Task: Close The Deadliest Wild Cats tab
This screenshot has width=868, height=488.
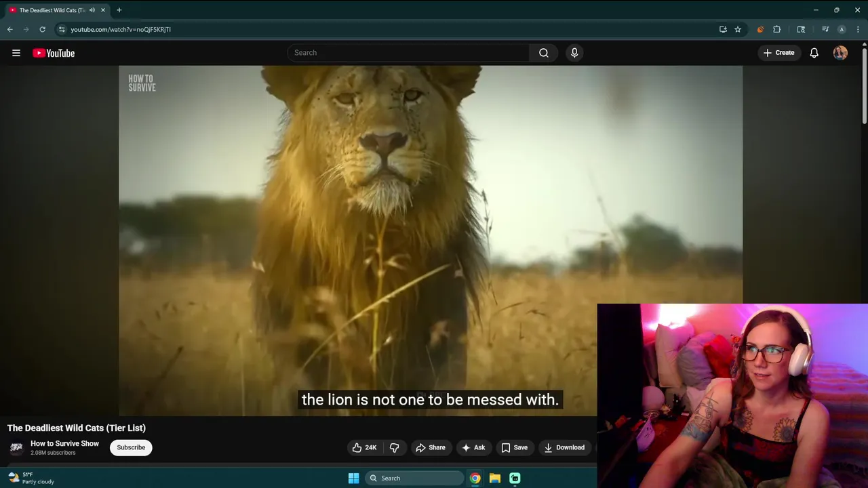Action: 103,10
